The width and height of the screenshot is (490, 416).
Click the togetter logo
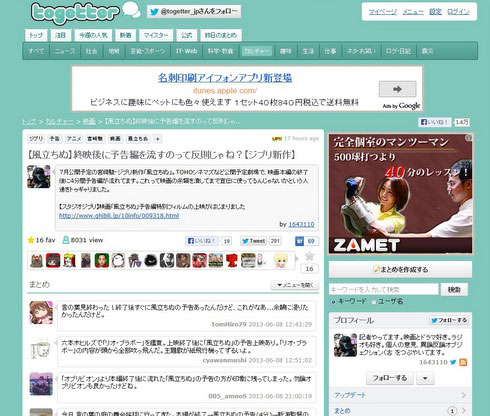[75, 13]
